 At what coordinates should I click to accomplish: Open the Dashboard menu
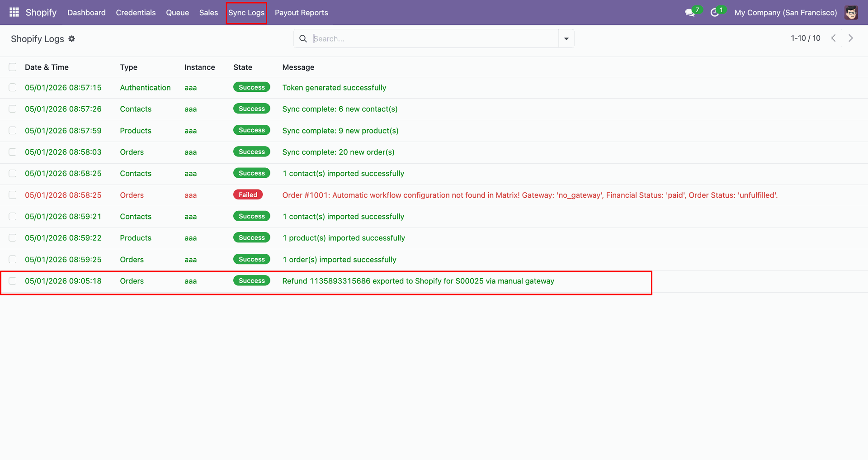tap(86, 13)
